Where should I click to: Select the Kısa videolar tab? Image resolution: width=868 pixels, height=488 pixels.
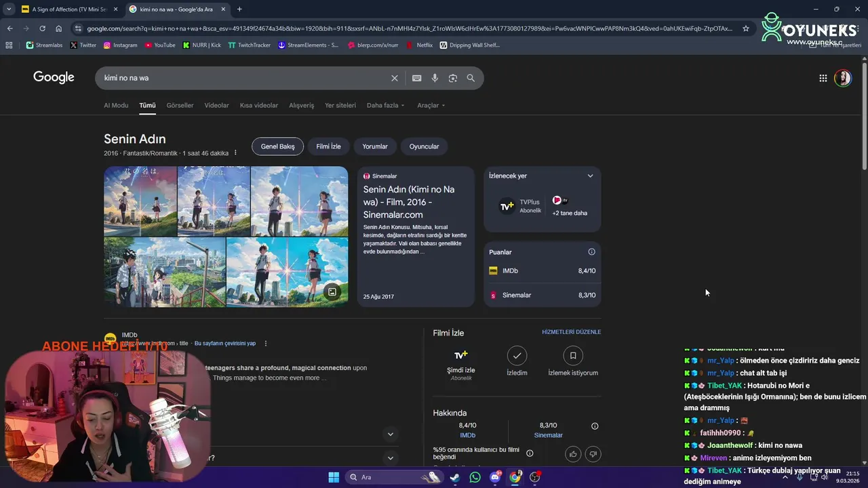coord(259,105)
